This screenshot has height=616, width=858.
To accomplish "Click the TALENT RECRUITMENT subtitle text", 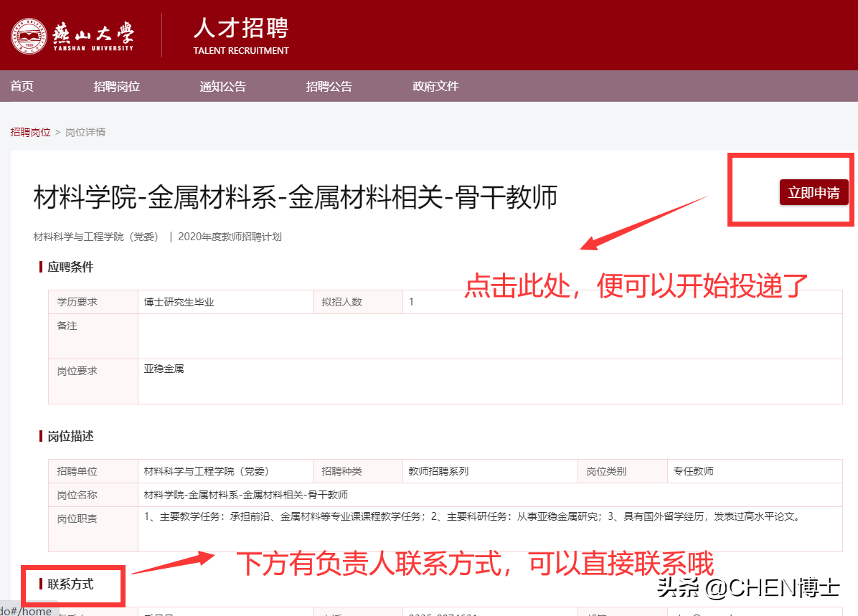I will tap(241, 51).
